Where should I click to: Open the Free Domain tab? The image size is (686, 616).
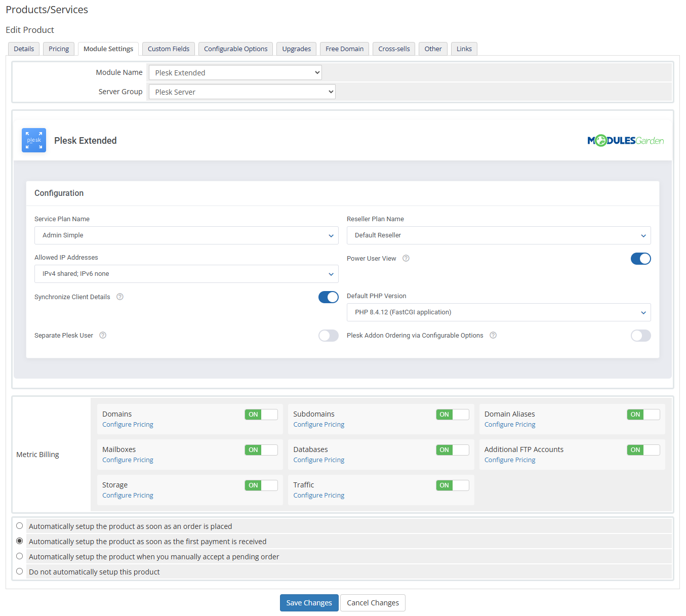(x=344, y=49)
